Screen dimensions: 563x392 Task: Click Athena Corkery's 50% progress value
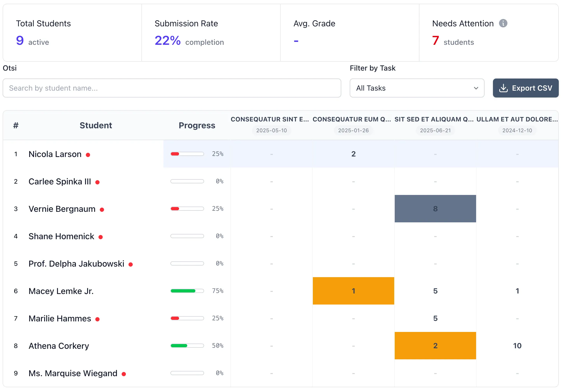pos(218,346)
